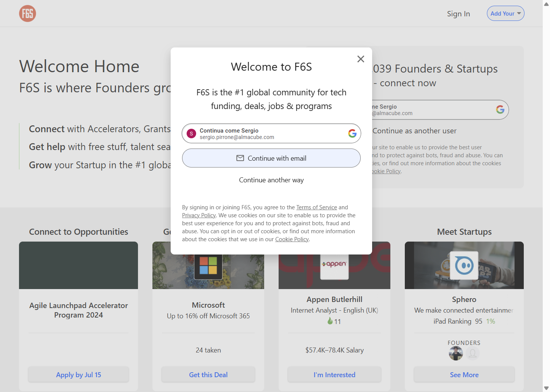
Task: Select Continue another way
Action: [x=271, y=180]
